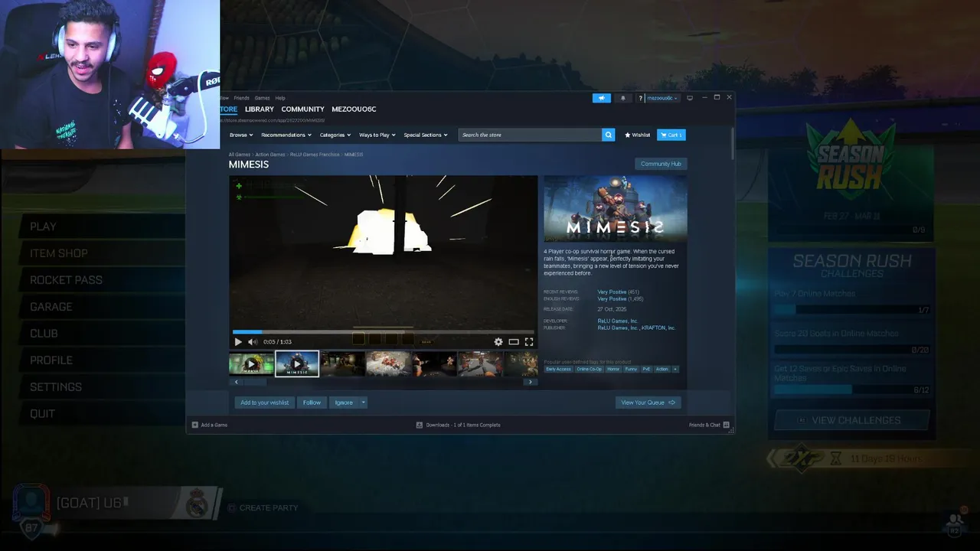980x551 pixels.
Task: Open Action Games breadcrumb link
Action: tap(270, 155)
